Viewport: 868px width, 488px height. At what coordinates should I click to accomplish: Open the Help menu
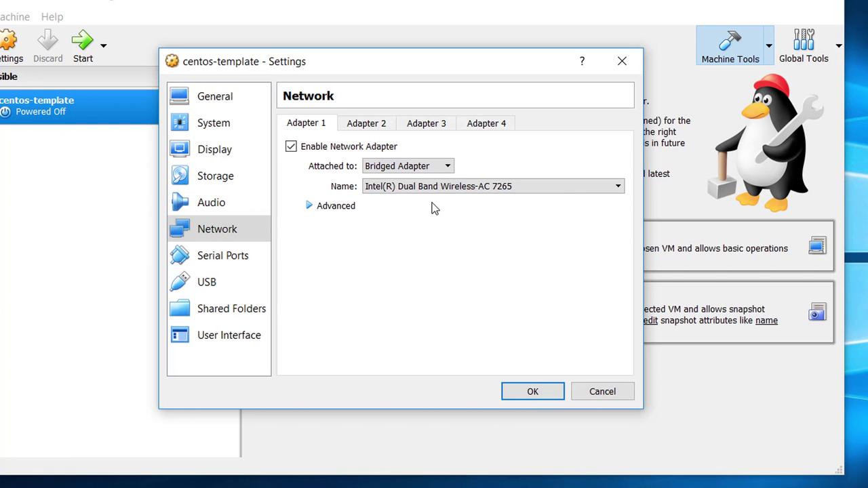(52, 16)
